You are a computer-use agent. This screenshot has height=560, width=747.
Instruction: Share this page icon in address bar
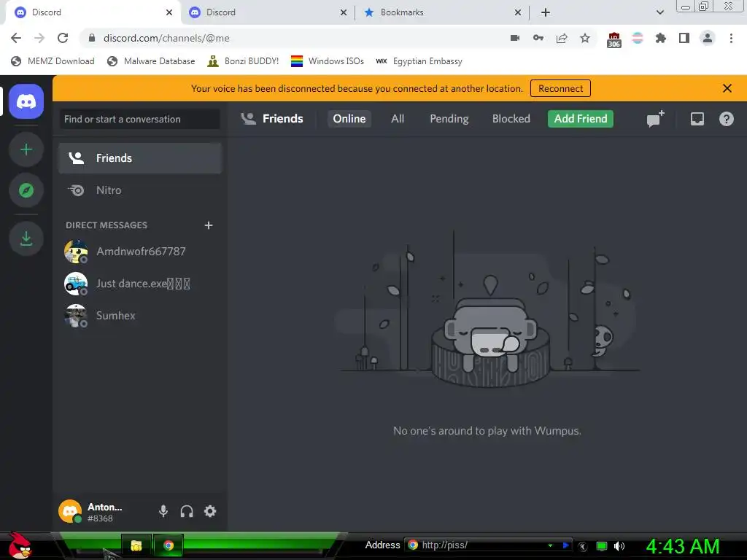coord(562,38)
